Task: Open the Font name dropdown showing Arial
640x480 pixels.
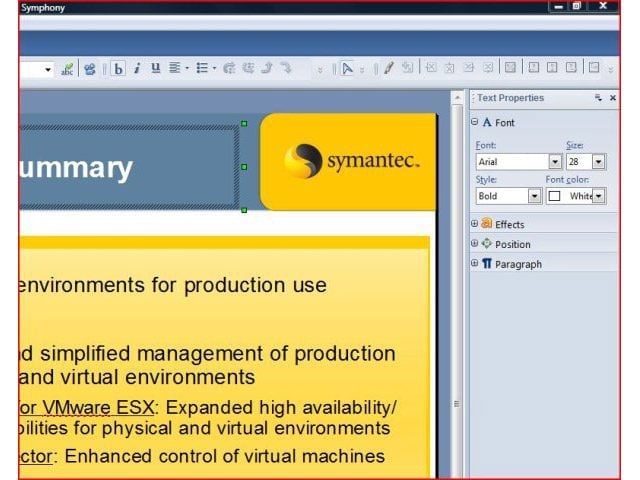Action: pos(555,162)
